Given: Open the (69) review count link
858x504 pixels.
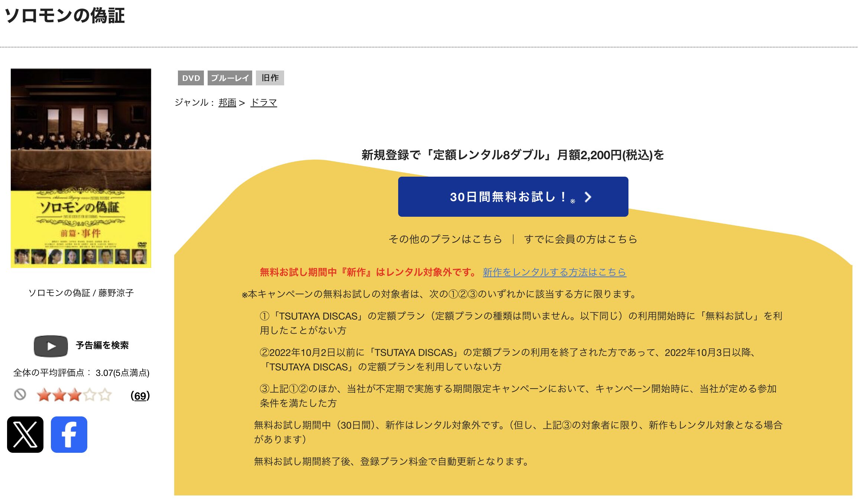Looking at the screenshot, I should pos(140,396).
